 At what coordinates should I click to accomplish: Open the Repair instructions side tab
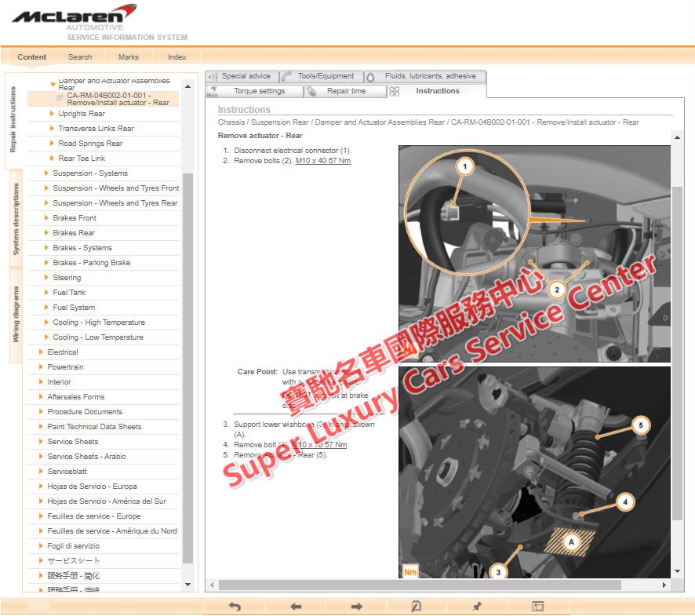point(13,120)
